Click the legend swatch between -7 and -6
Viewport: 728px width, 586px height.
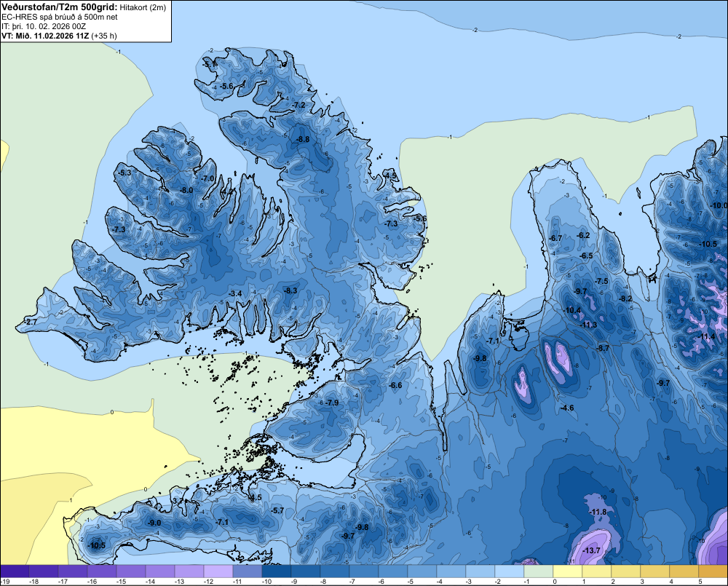(364, 571)
